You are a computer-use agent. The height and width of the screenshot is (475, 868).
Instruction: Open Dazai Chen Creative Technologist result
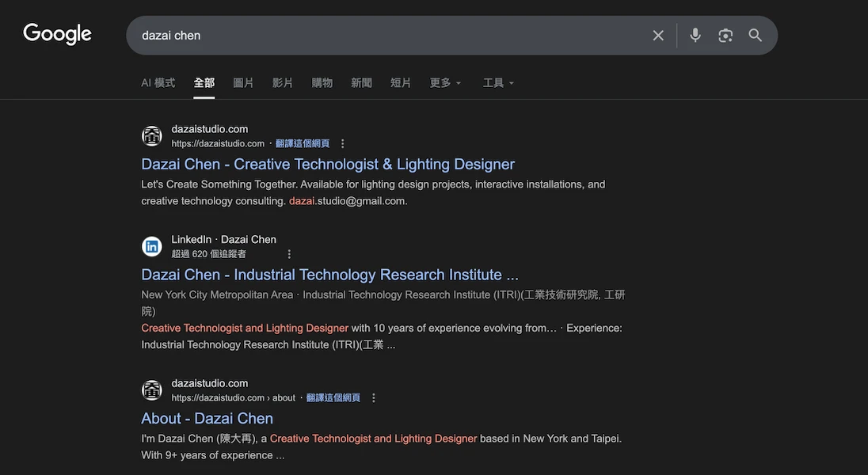tap(328, 165)
